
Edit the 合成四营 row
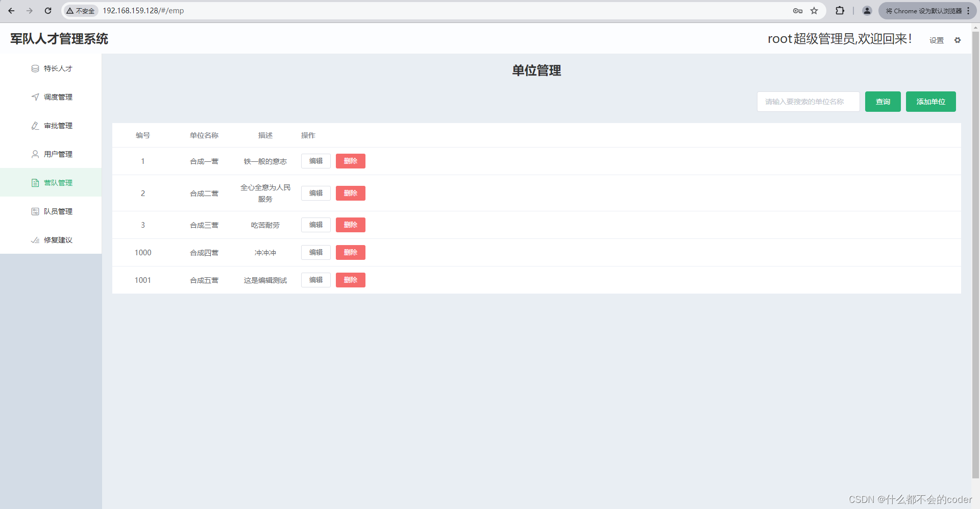point(316,253)
